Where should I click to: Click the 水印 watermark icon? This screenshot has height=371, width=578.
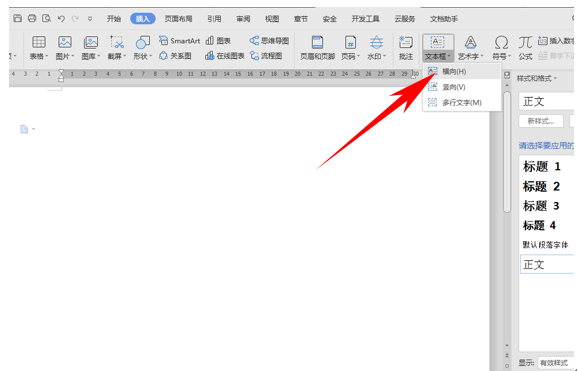(376, 43)
